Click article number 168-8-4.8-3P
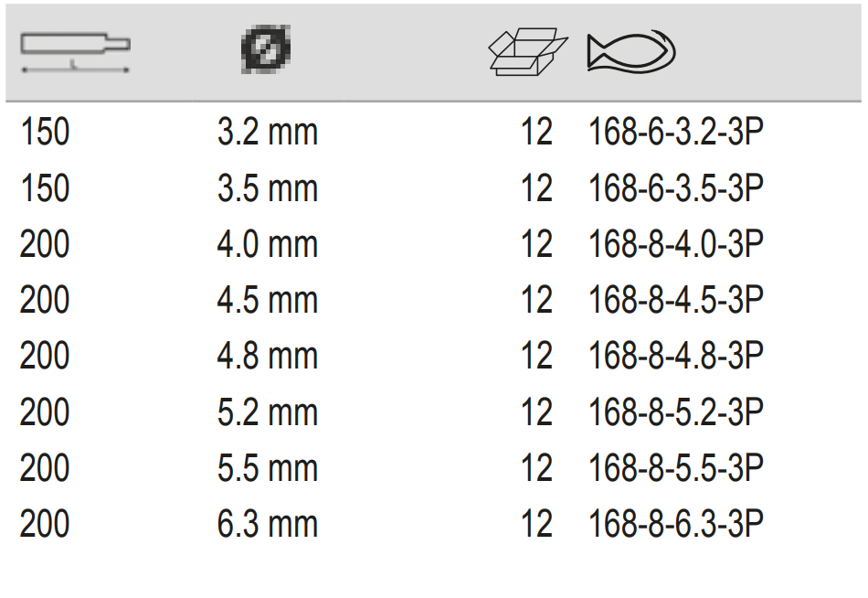Screen dimensions: 868x598 pos(675,357)
